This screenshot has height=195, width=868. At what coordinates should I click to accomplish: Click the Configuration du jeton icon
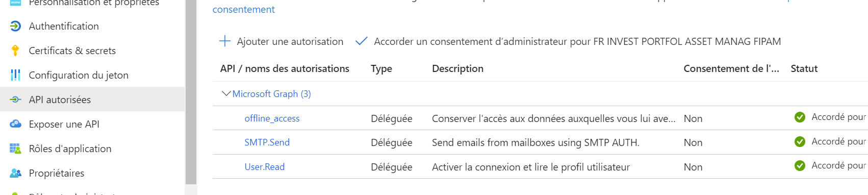tap(15, 75)
